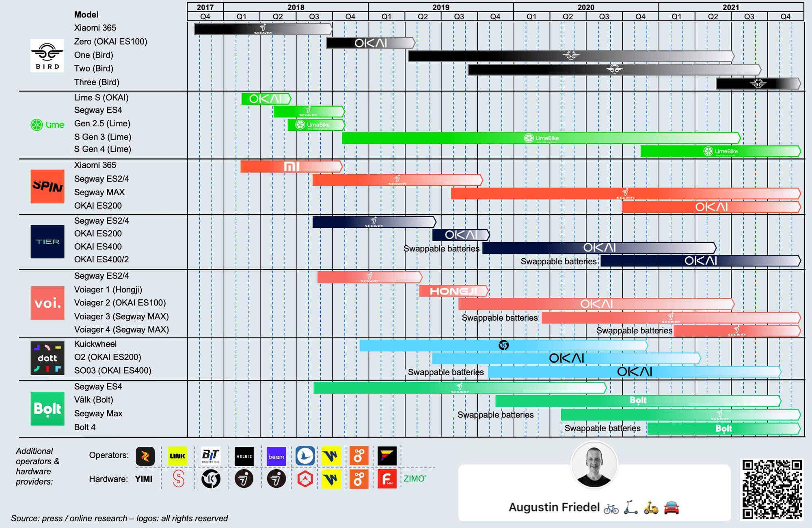Select the Q4 cell under 2017
This screenshot has width=812, height=528.
coord(205,16)
